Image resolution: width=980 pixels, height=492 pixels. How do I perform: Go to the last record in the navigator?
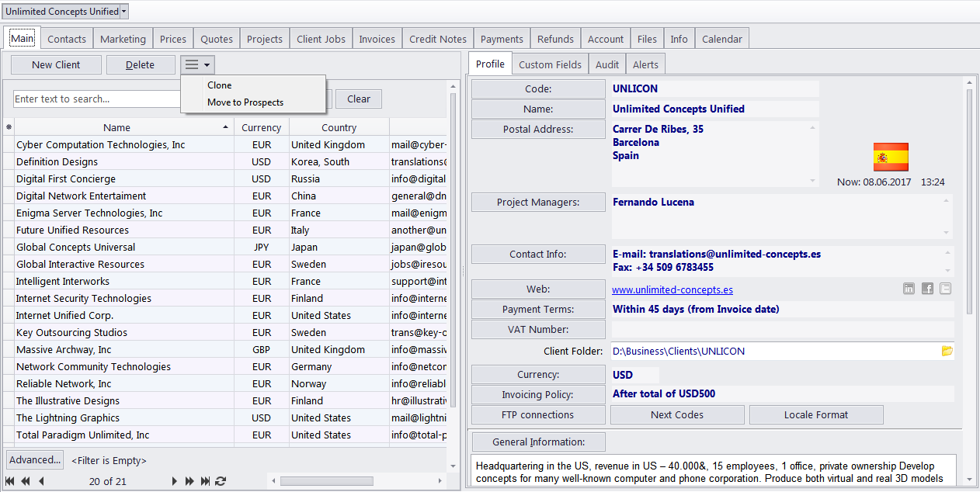[205, 481]
